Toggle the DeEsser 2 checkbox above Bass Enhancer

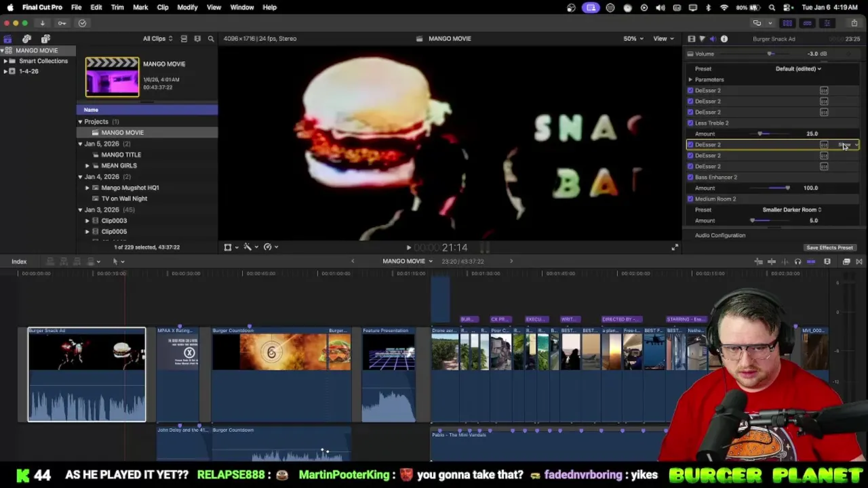point(690,166)
